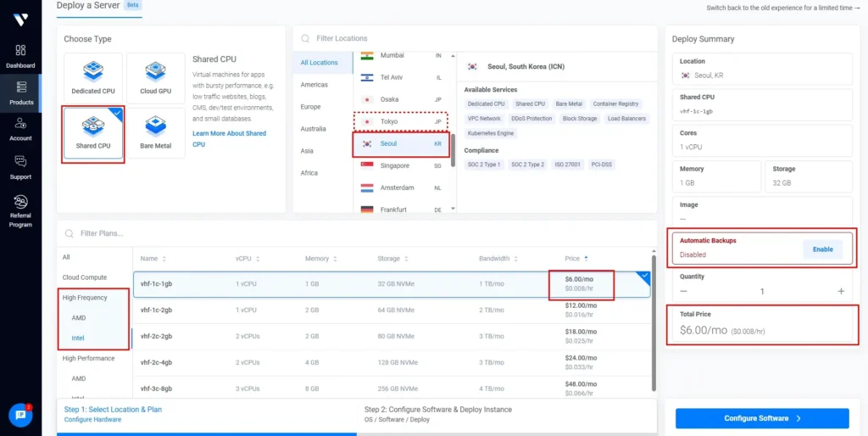The height and width of the screenshot is (436, 868).
Task: Choose the Seoul location row
Action: click(403, 144)
